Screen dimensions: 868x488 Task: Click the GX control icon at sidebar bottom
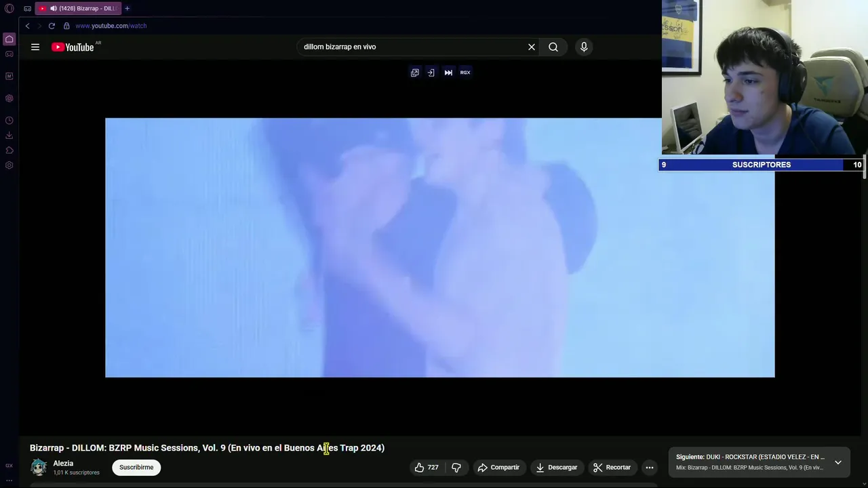point(9,466)
